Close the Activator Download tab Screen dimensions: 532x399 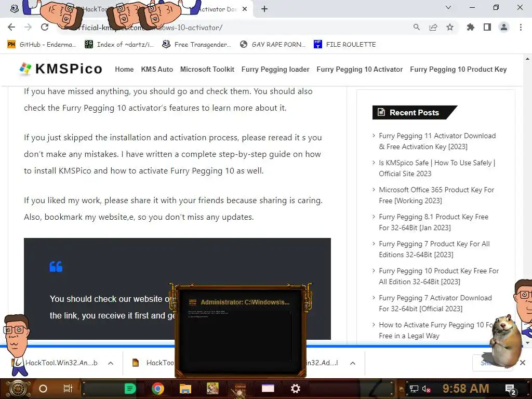[245, 9]
